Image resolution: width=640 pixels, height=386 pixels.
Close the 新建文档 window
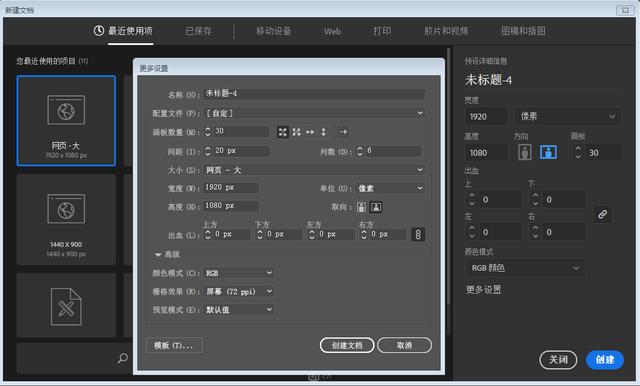pos(625,10)
